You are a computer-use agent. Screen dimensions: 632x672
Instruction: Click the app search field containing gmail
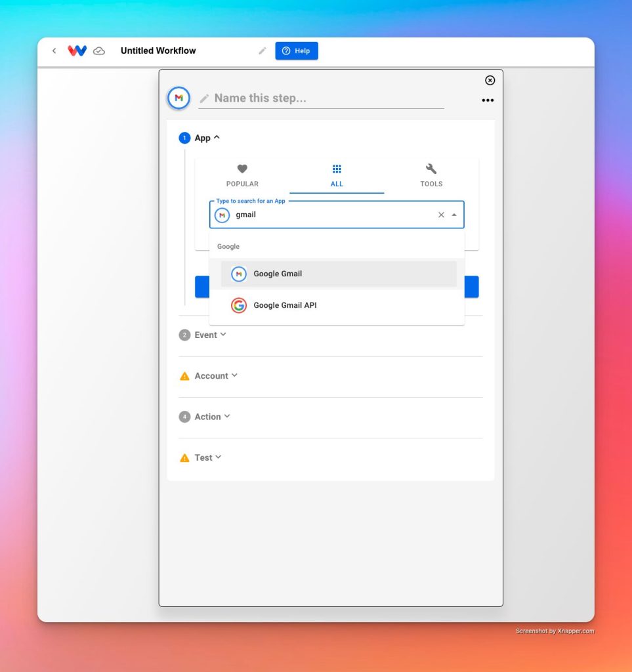tap(337, 215)
